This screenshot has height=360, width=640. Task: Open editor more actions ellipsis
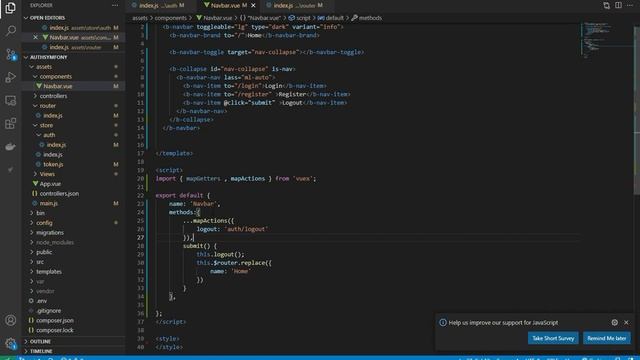pyautogui.click(x=630, y=5)
